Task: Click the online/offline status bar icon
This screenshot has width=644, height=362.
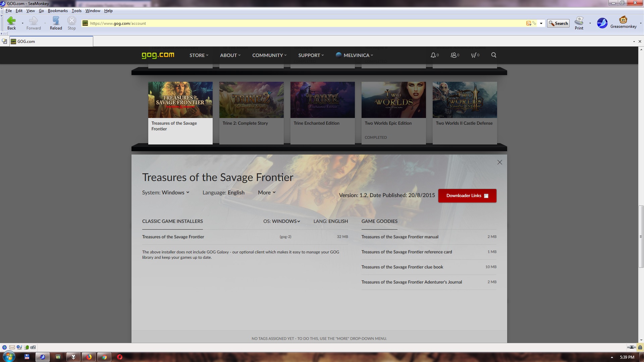Action: (x=631, y=347)
